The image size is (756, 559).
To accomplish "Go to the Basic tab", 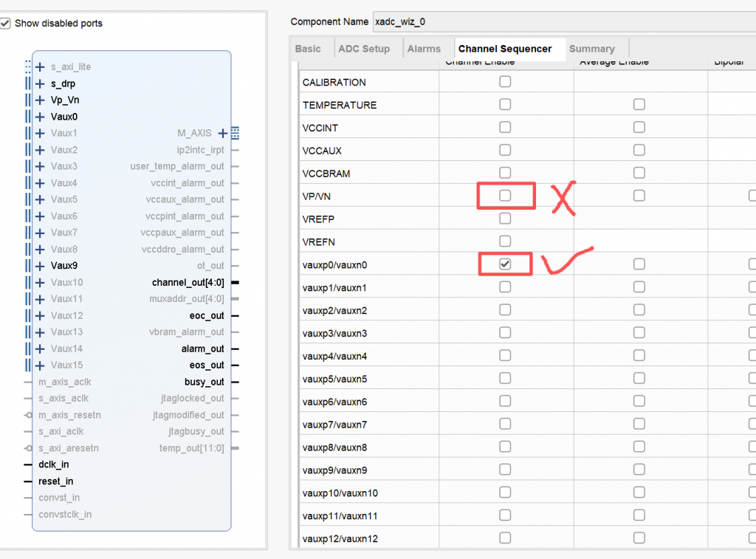I will 308,49.
